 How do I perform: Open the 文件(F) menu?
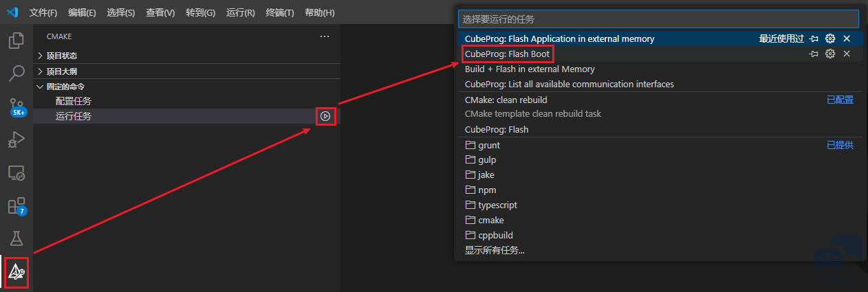tap(43, 12)
